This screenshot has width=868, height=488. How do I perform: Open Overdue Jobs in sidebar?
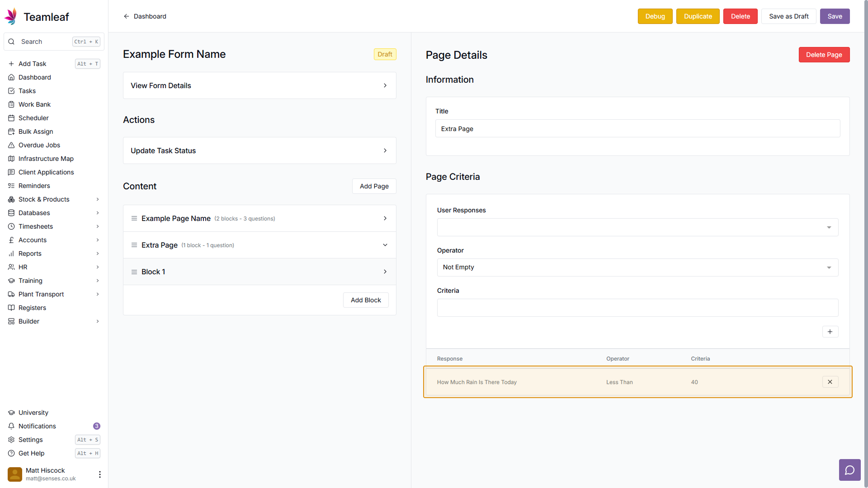click(39, 145)
